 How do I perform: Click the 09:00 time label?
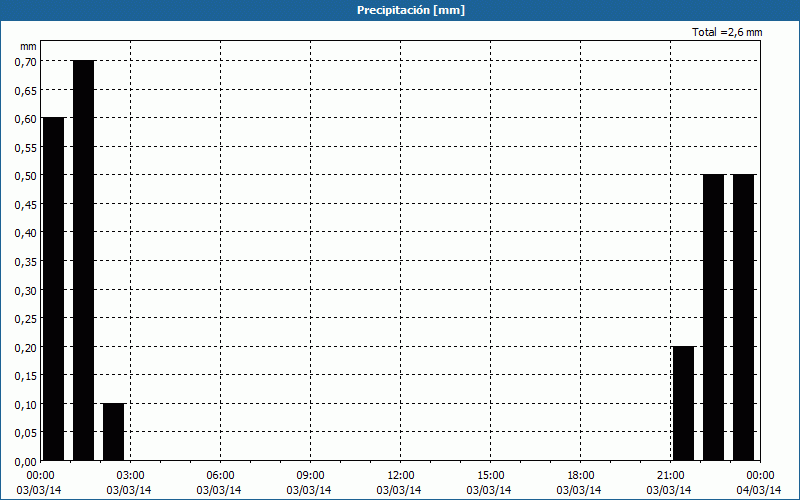310,476
